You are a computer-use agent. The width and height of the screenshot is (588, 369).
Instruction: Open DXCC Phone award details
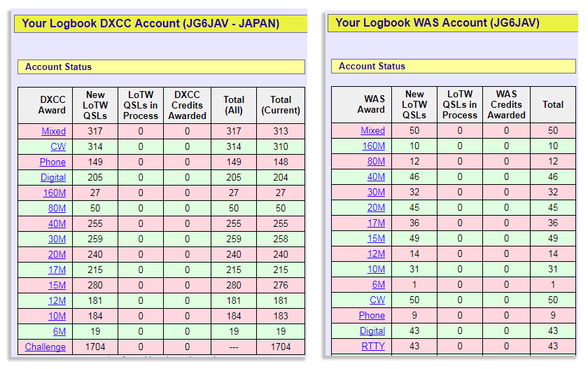tap(53, 162)
